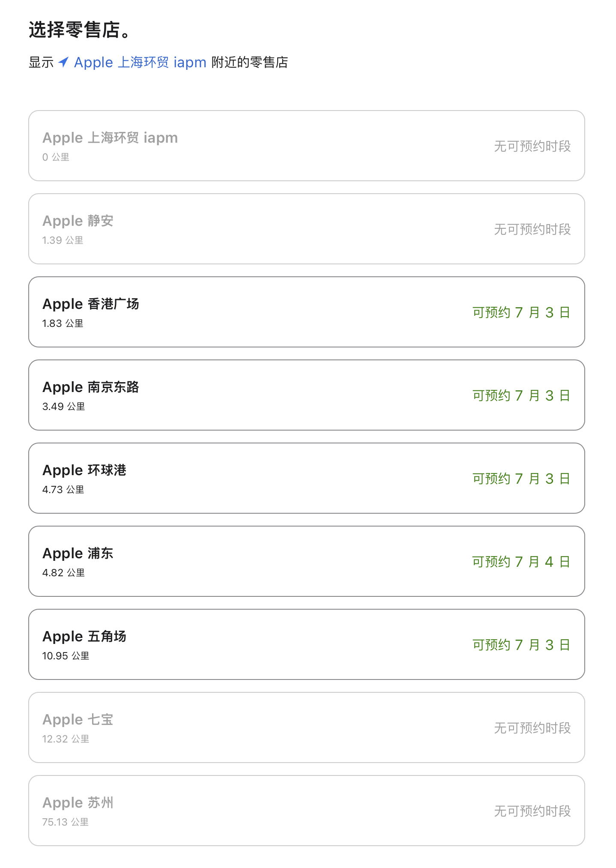Click the location arrow icon
This screenshot has width=616, height=868.
[63, 62]
